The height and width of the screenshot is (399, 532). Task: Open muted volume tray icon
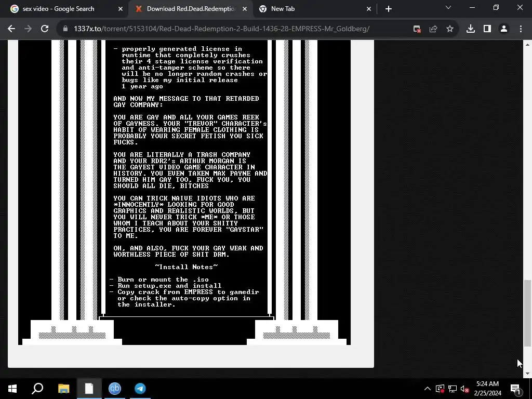(464, 389)
